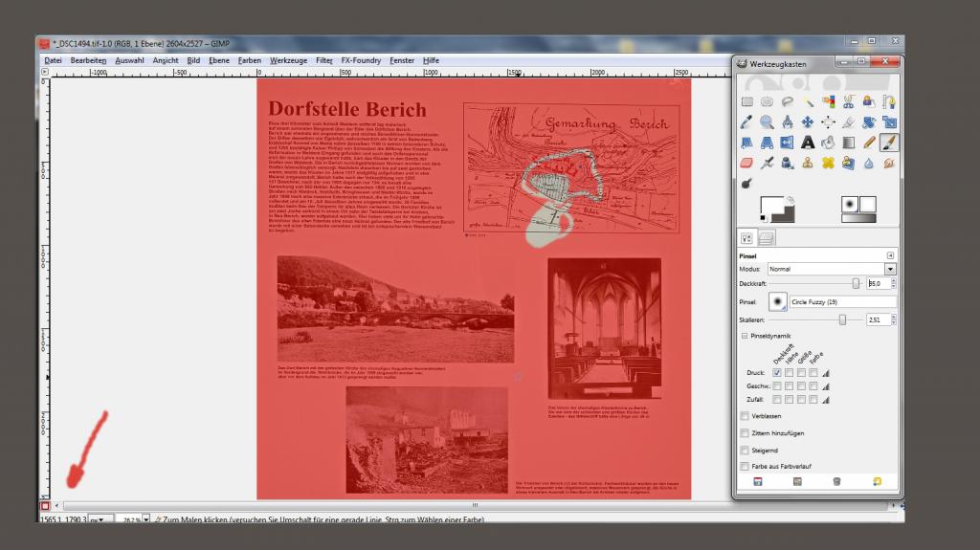Viewport: 980px width, 550px height.
Task: Open the Auswahl menu
Action: point(129,60)
